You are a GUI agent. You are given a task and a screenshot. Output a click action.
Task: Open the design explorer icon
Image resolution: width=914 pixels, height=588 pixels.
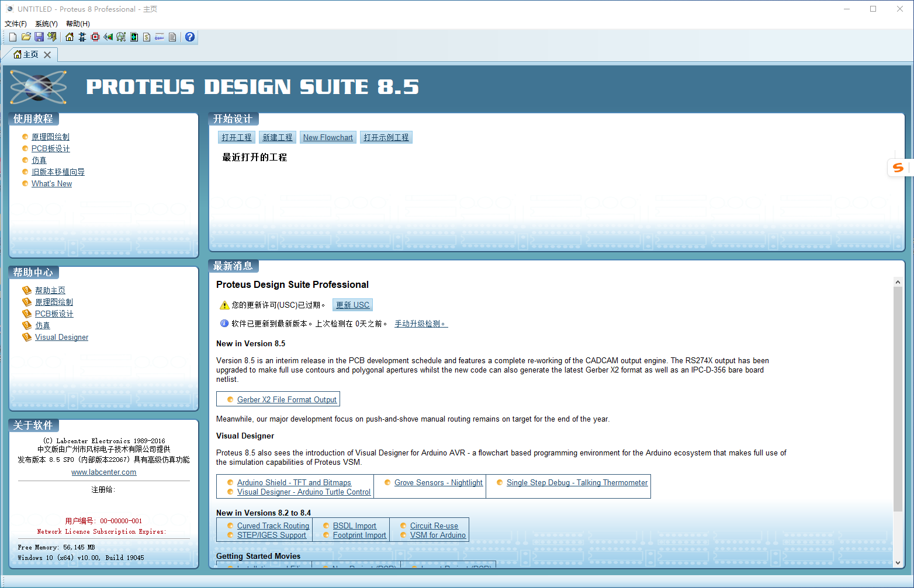click(x=134, y=37)
